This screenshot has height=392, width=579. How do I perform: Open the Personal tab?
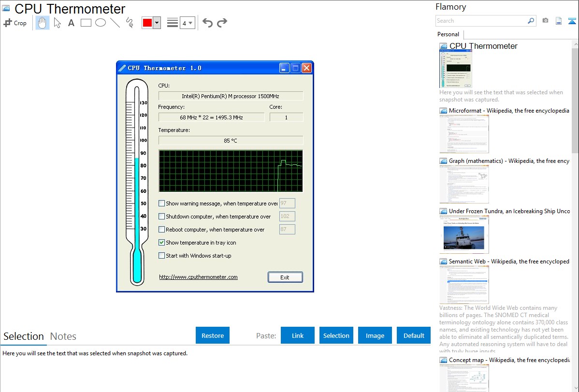pyautogui.click(x=448, y=34)
